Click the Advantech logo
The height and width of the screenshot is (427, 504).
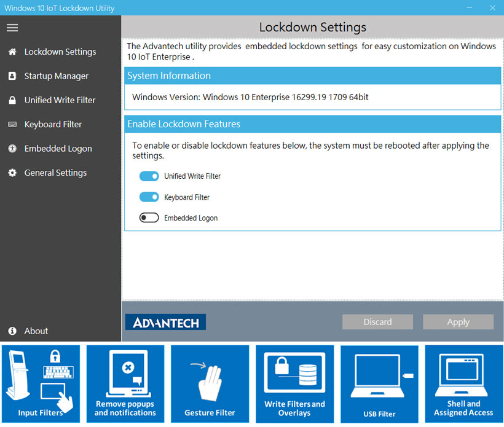click(165, 322)
